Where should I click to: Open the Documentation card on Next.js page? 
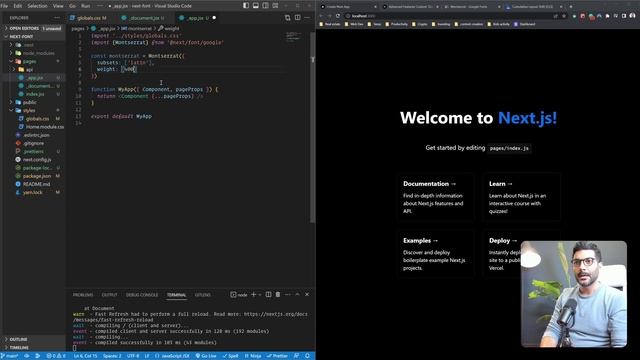point(436,197)
